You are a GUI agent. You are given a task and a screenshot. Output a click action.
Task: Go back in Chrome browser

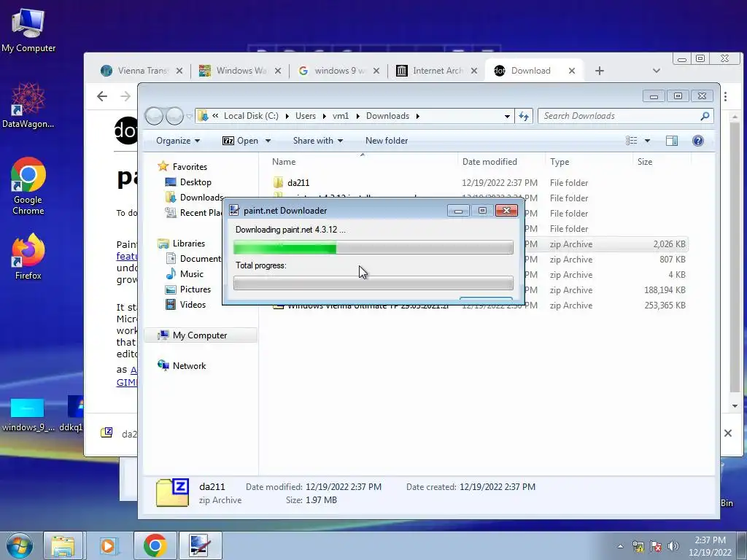pyautogui.click(x=102, y=96)
